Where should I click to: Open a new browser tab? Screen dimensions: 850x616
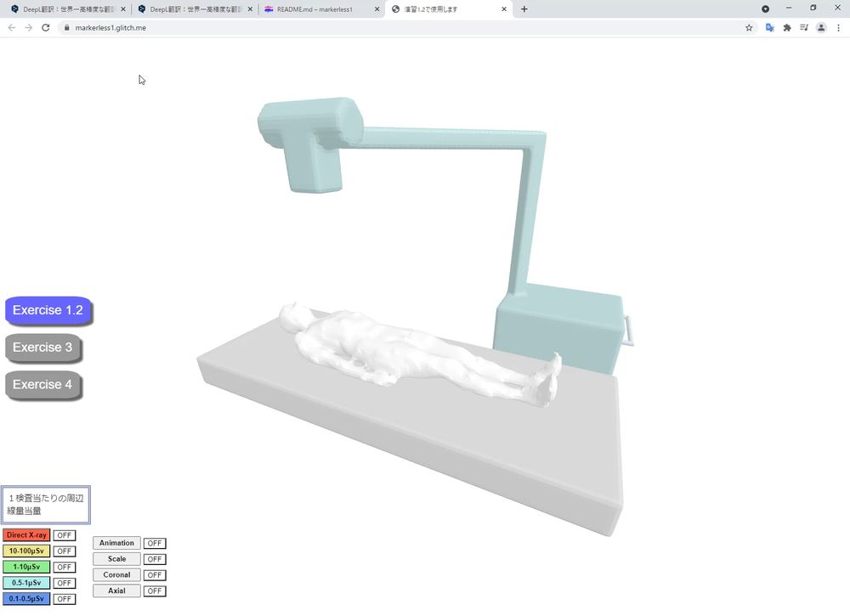[524, 9]
